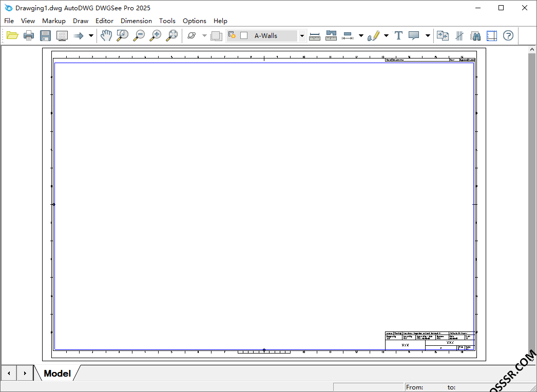Click the to: coordinate label in status bar
Screen dimensions: 537x392
(451, 387)
